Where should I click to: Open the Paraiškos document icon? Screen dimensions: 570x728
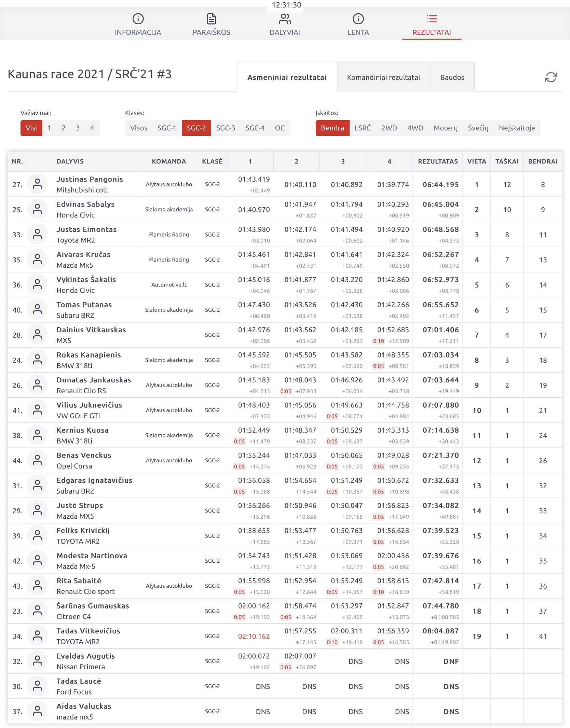pos(212,19)
